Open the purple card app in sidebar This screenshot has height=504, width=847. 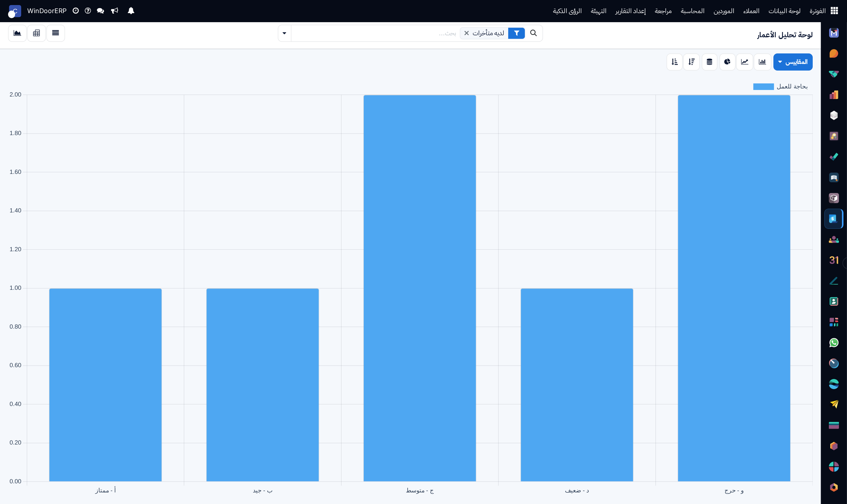click(x=834, y=425)
